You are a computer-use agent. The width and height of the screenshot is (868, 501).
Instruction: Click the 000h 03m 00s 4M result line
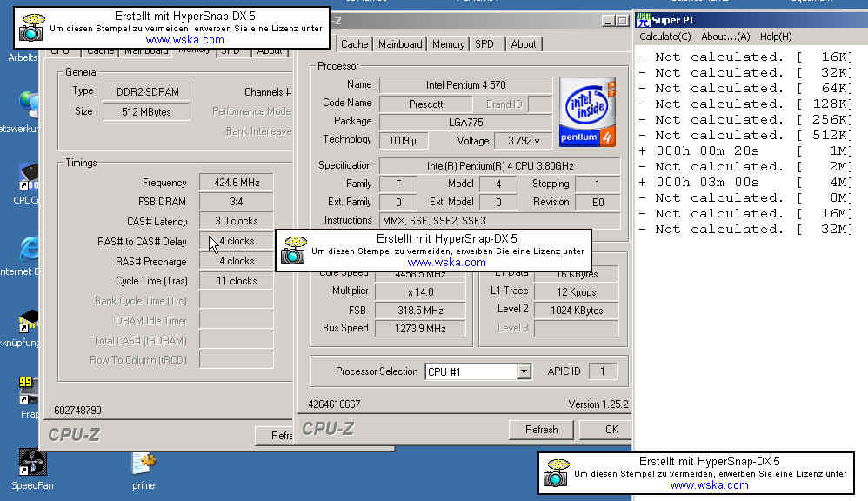point(745,183)
